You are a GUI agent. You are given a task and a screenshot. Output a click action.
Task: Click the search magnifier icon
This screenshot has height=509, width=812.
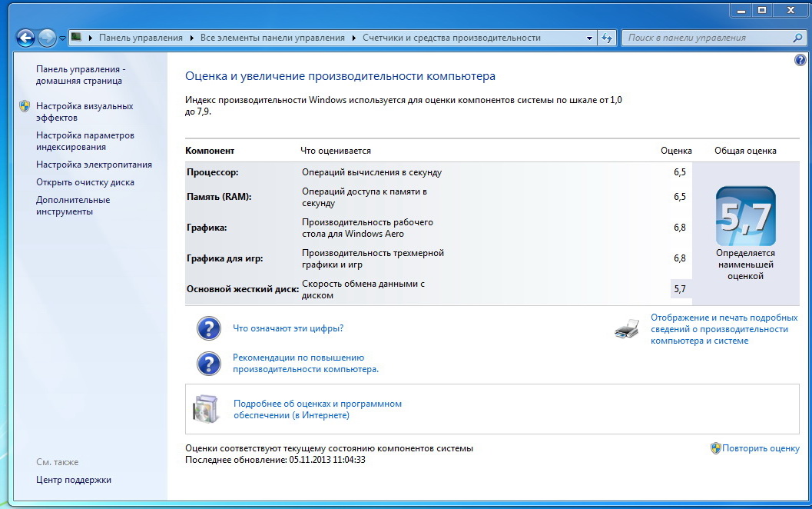tap(797, 38)
